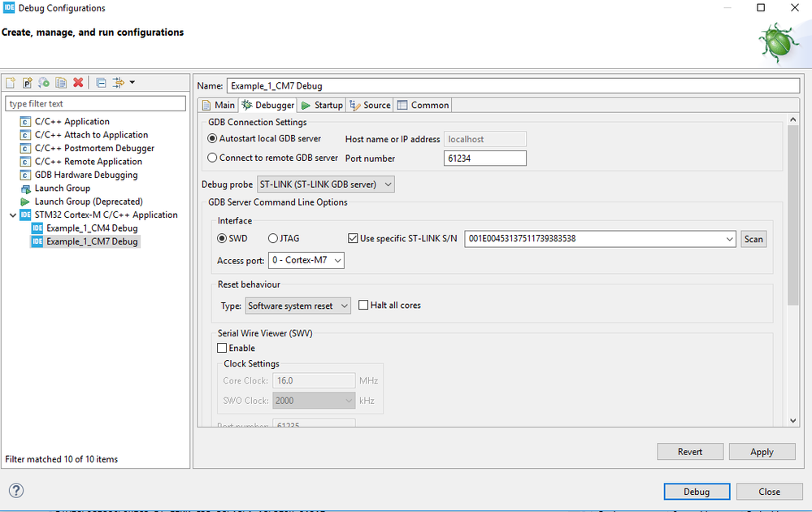
Task: Click the scroll up arrow of Debugger panel
Action: (792, 119)
